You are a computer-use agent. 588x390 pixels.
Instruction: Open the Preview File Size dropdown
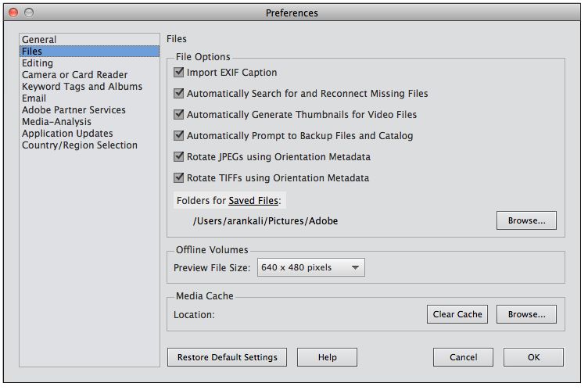point(311,267)
